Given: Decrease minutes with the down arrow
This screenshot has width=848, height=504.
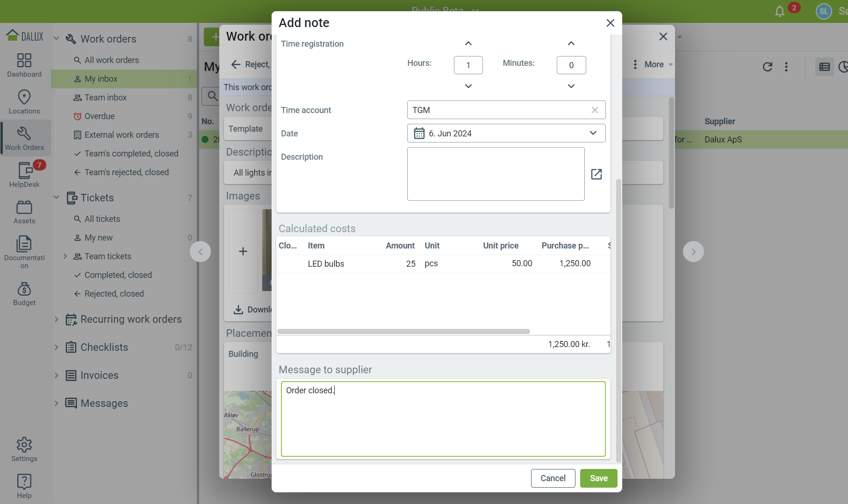Looking at the screenshot, I should tap(571, 86).
